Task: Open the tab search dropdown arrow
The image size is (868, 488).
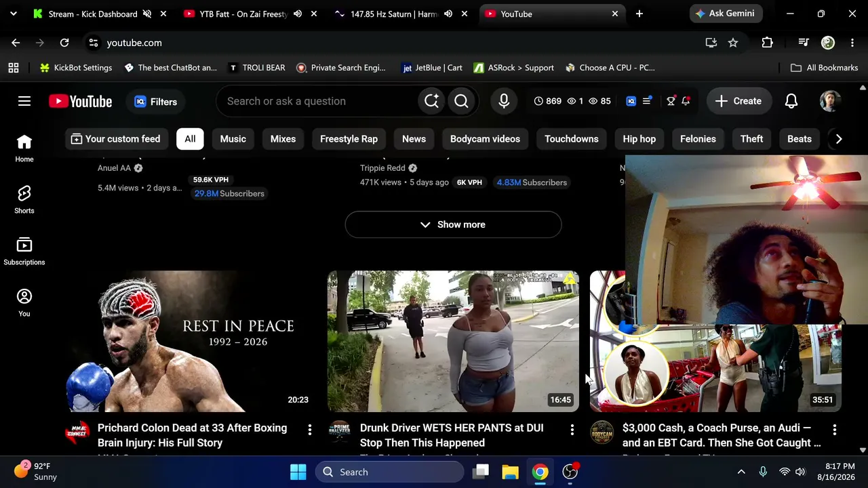Action: [14, 14]
